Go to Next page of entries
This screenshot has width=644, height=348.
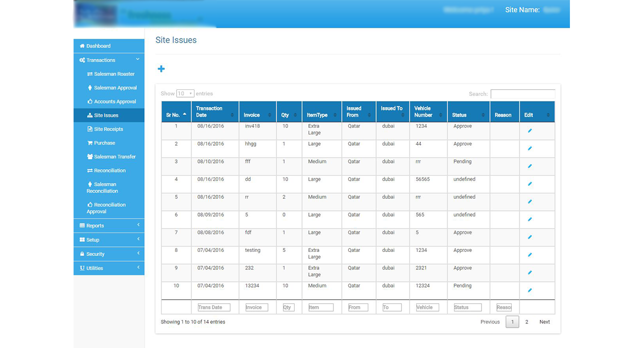544,322
